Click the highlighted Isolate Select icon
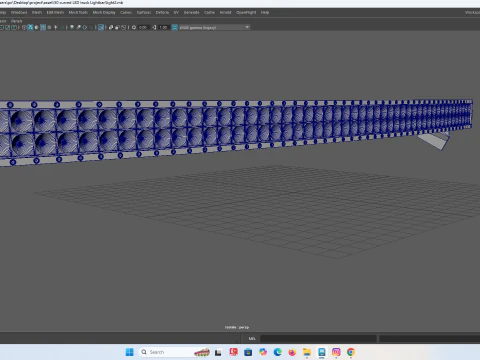Screen dimensions: 480x360 pyautogui.click(x=101, y=27)
